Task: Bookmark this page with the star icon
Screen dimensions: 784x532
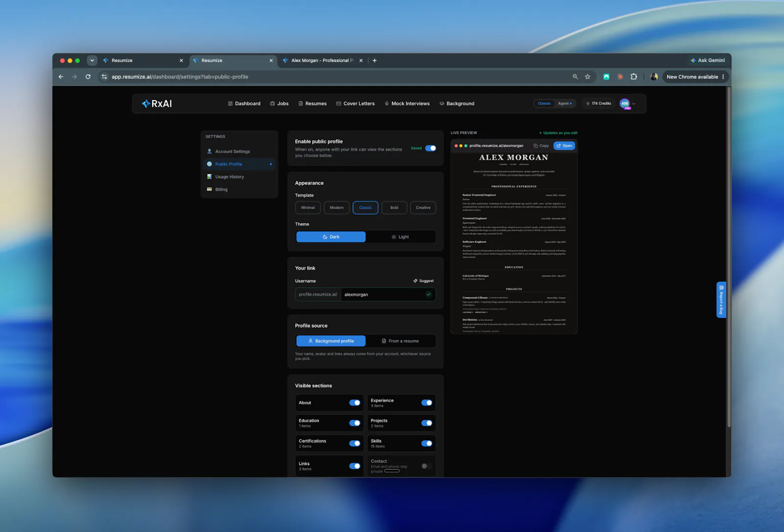Action: (588, 77)
